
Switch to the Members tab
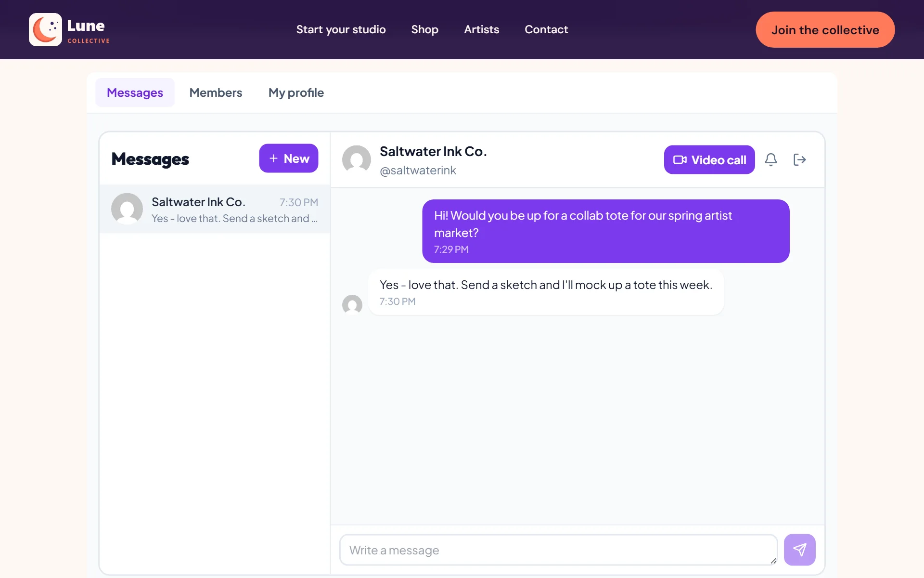(216, 92)
